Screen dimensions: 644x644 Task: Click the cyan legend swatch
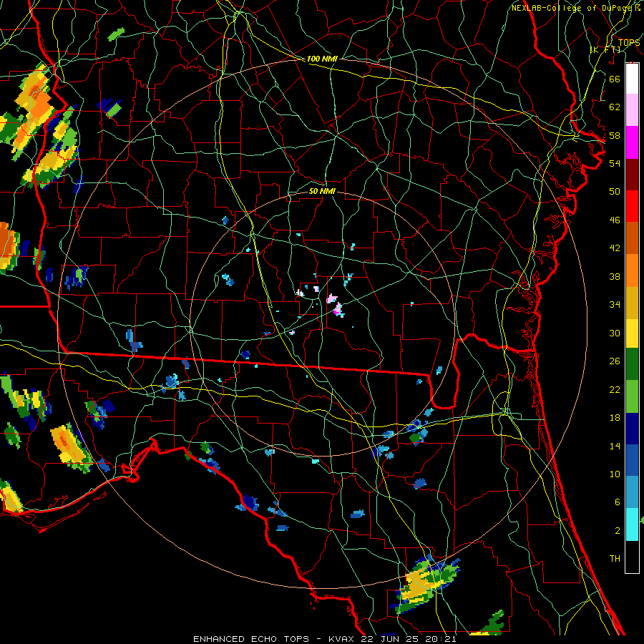pyautogui.click(x=632, y=525)
